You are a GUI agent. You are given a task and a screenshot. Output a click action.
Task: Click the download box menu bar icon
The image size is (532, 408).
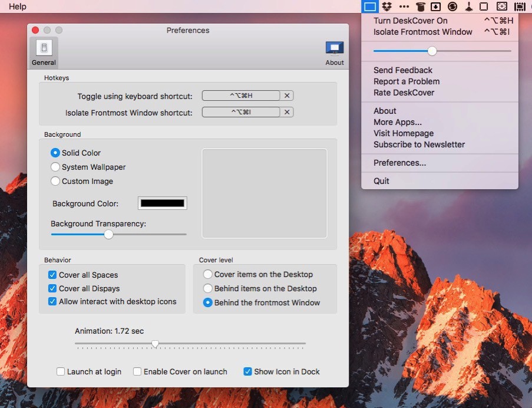click(436, 6)
